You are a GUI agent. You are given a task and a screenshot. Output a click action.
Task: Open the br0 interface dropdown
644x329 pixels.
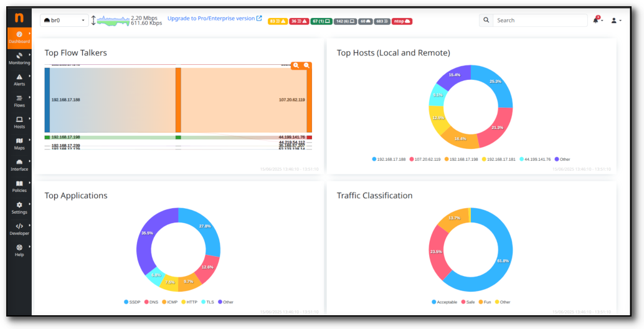[64, 21]
